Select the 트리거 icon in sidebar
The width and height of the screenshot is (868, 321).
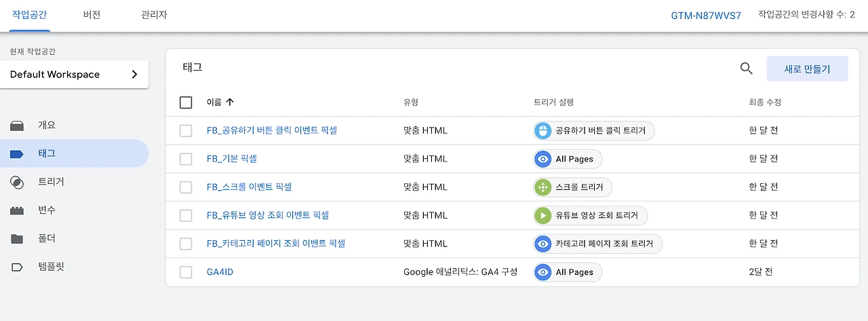pos(17,182)
